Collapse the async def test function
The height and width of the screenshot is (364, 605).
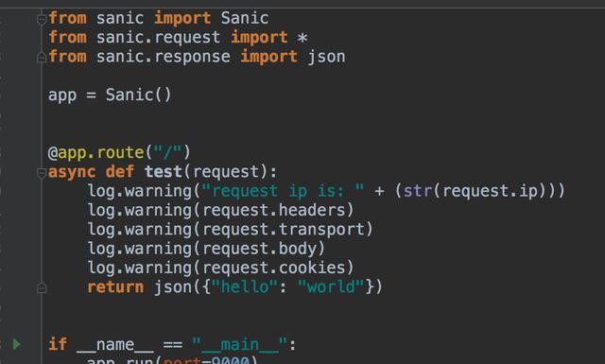pyautogui.click(x=42, y=172)
